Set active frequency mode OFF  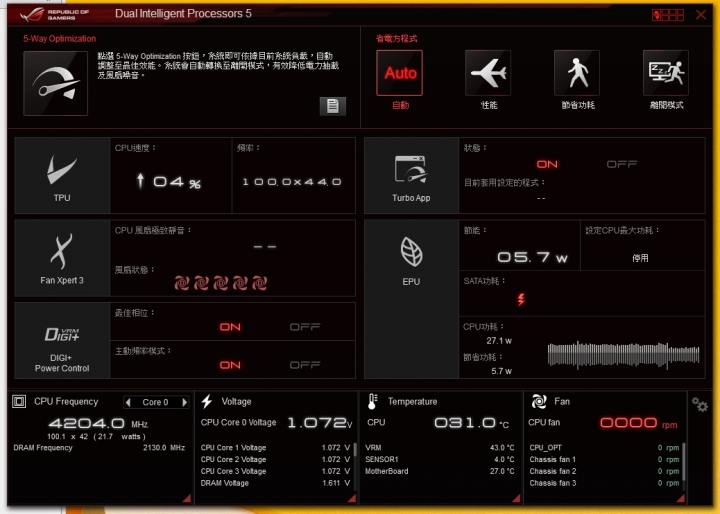305,365
